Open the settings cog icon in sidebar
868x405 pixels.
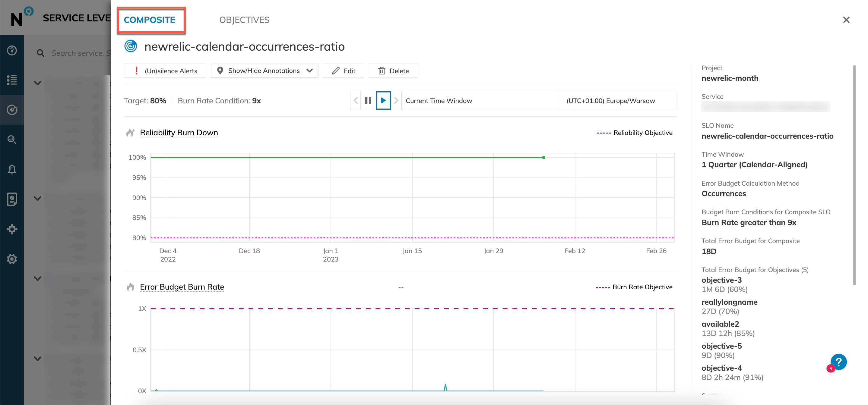12,259
